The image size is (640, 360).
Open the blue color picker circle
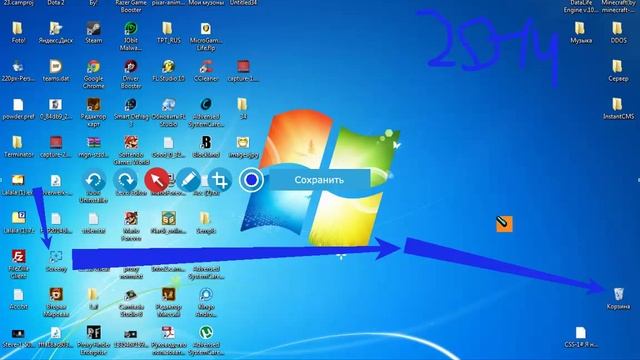(251, 180)
